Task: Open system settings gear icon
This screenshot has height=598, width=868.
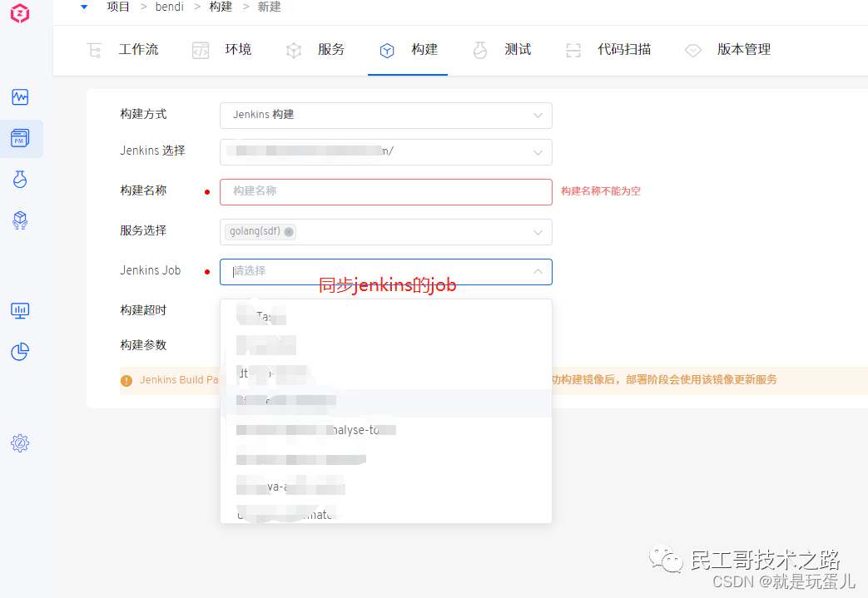Action: 21,443
